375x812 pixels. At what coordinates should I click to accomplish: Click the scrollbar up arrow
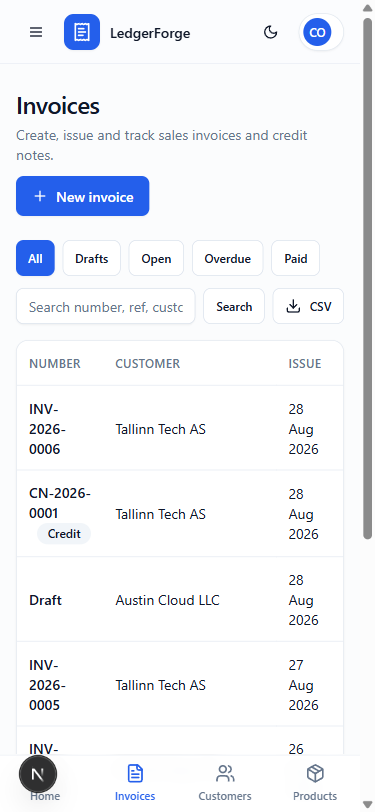368,8
